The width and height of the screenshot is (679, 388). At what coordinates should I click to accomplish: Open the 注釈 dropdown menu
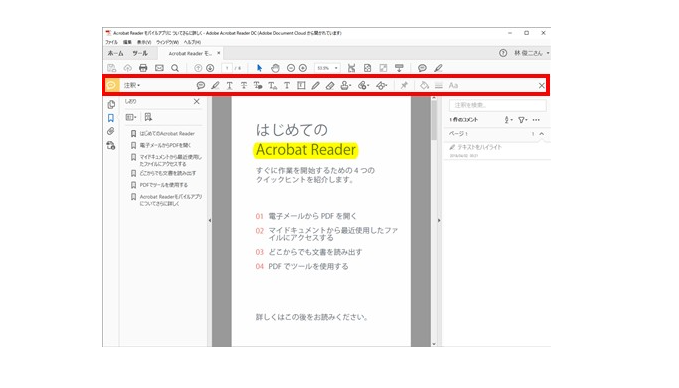[132, 85]
